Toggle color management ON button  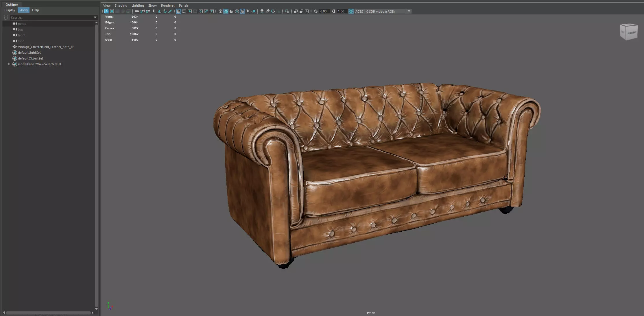[351, 11]
